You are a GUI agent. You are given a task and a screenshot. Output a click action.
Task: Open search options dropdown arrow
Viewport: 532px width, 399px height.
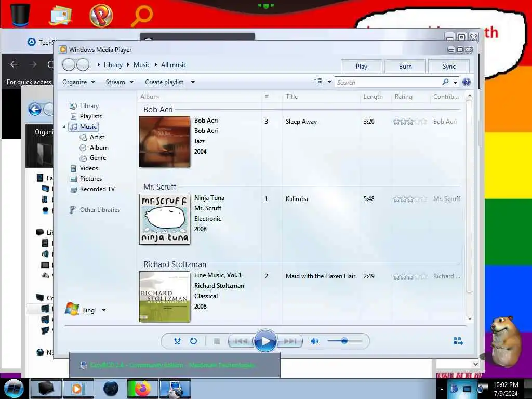pos(455,82)
